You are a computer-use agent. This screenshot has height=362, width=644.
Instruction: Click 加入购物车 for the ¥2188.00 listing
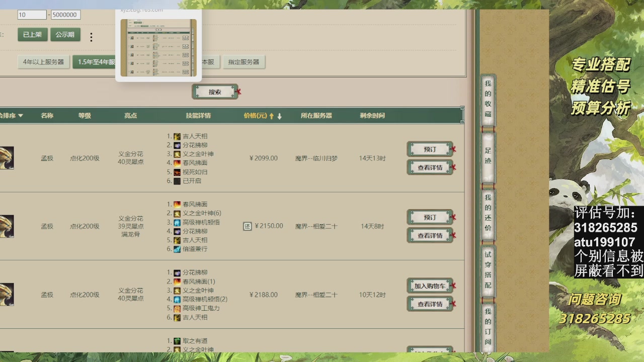click(430, 286)
